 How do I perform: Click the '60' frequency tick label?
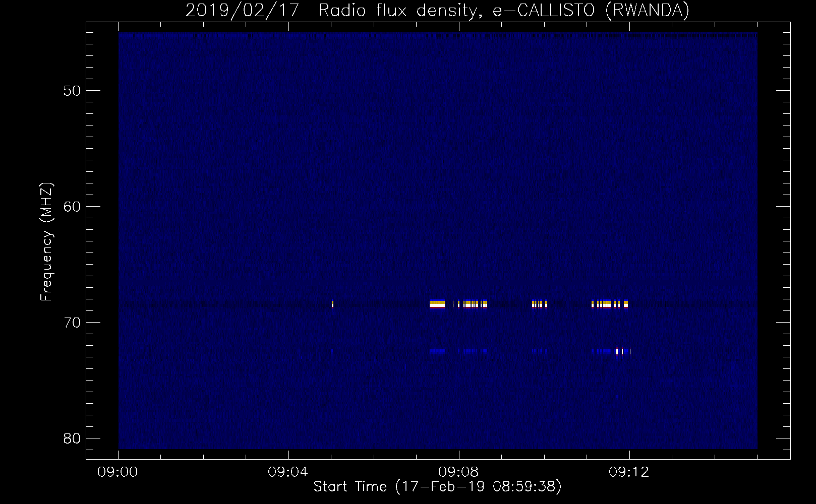(x=72, y=207)
